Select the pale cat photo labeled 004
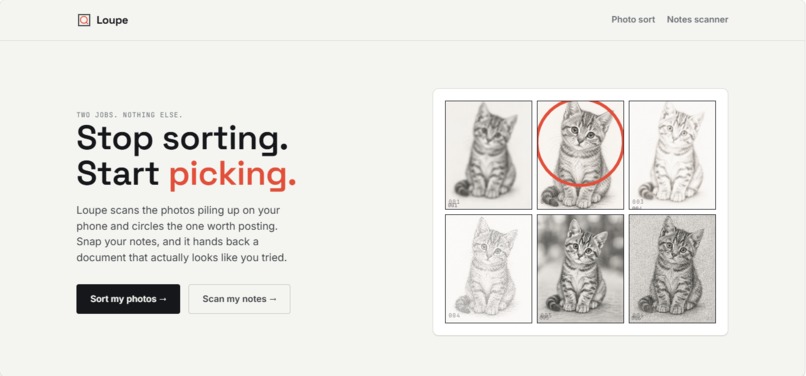Viewport: 806px width, 376px height. click(488, 268)
